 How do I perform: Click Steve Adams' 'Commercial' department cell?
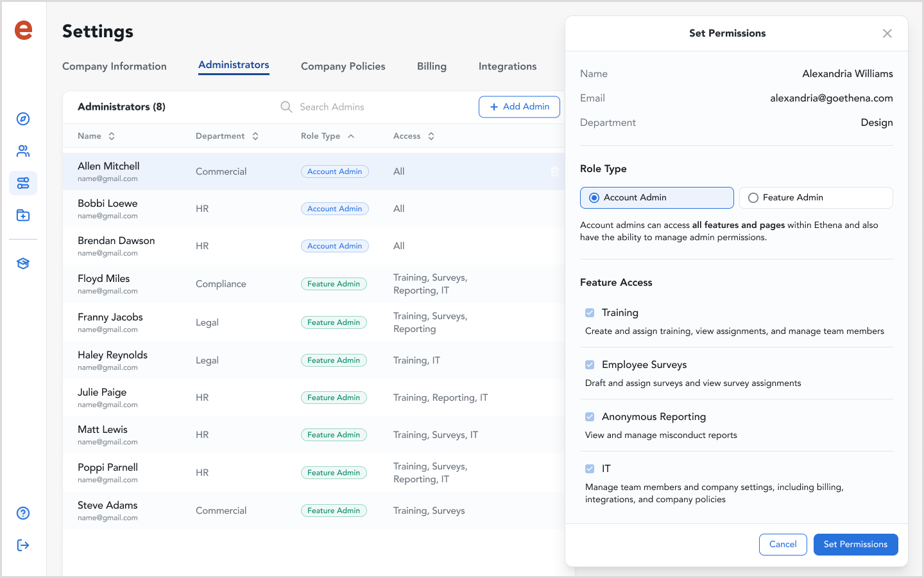pos(221,511)
